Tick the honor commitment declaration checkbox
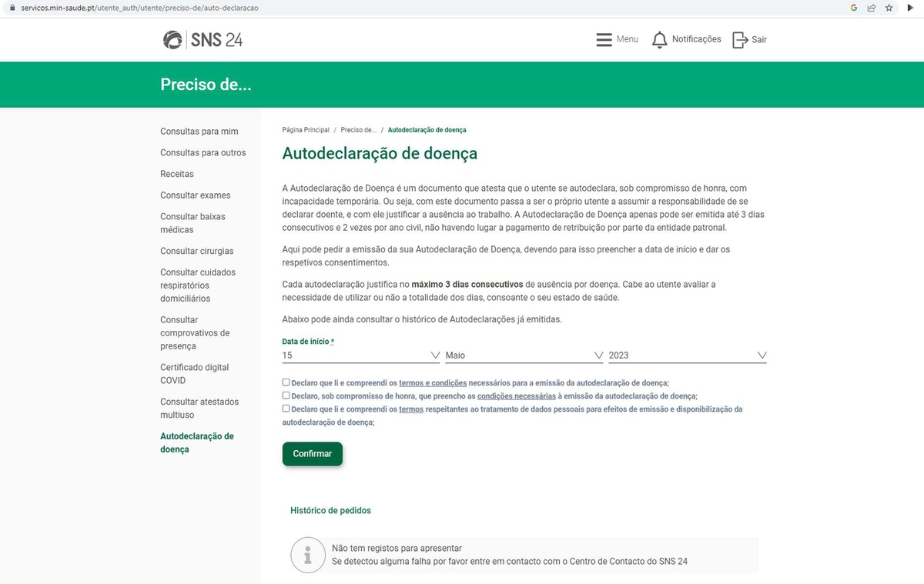The image size is (924, 584). 286,395
